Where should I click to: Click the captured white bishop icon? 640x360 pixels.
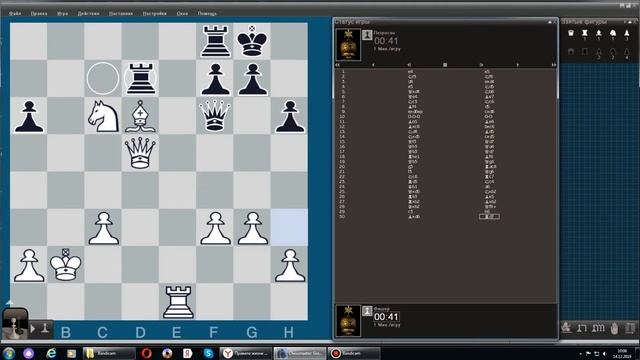point(599,33)
